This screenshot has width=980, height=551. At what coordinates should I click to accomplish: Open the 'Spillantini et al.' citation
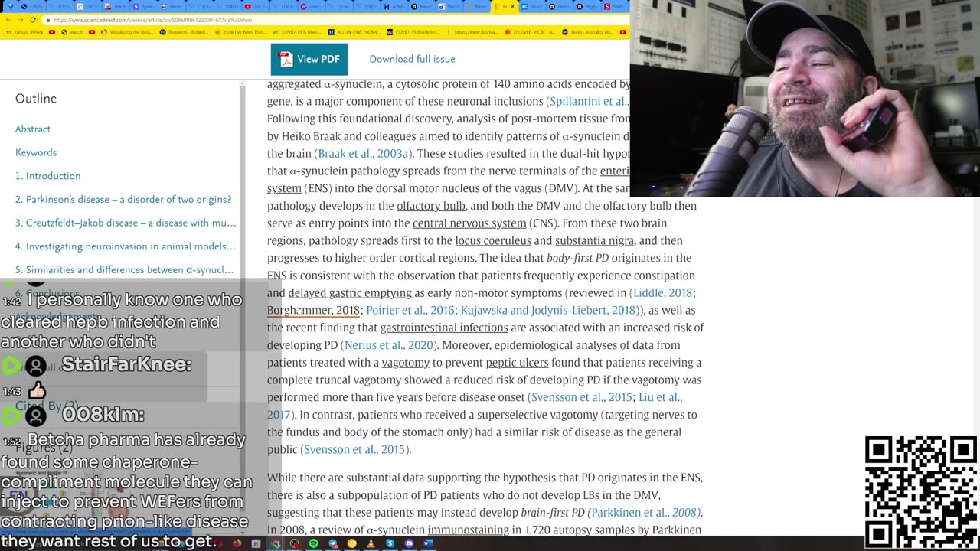(x=590, y=101)
